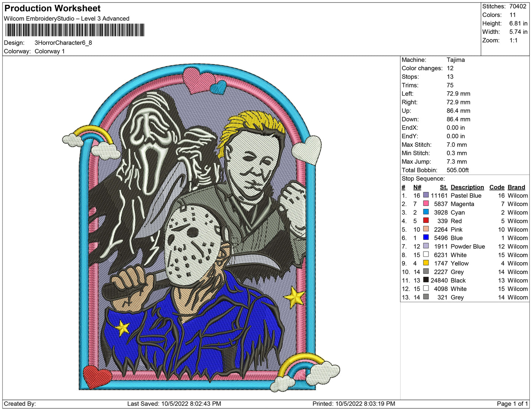Image resolution: width=532 pixels, height=409 pixels.
Task: Click the St. column header
Action: point(444,187)
